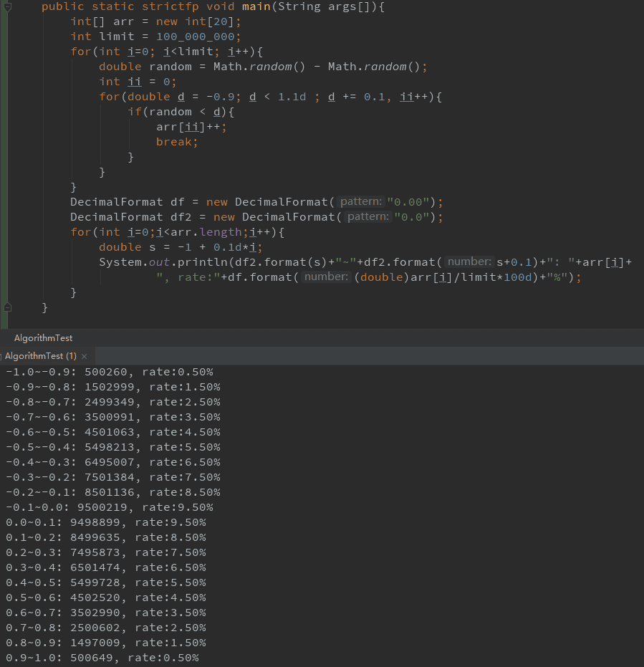The height and width of the screenshot is (667, 644).
Task: Click the last console line 0.9~1.0
Action: tap(102, 658)
